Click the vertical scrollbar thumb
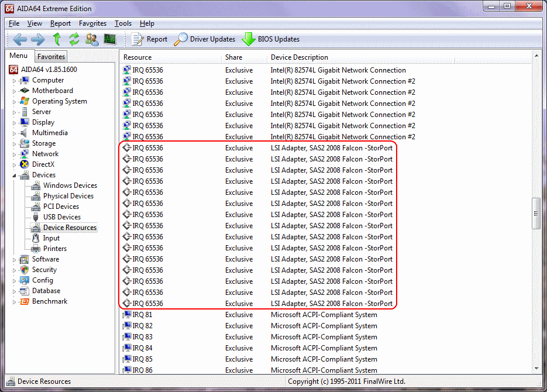This screenshot has height=392, width=547. point(536,214)
